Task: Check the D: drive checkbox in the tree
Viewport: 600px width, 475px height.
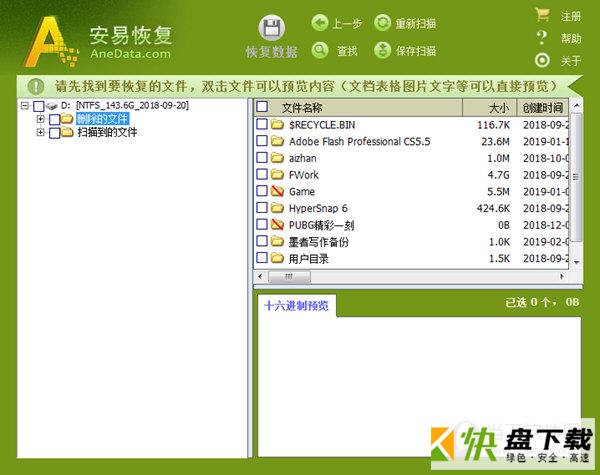Action: (x=39, y=106)
